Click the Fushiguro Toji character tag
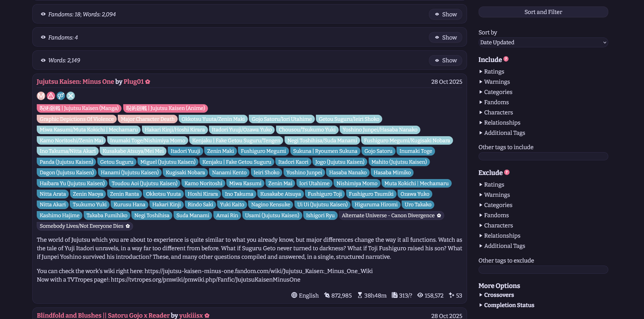The height and width of the screenshot is (319, 644). pos(325,194)
